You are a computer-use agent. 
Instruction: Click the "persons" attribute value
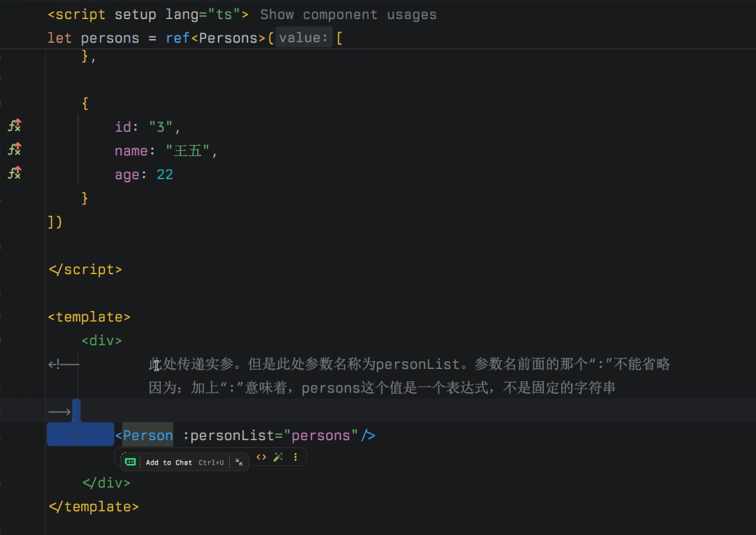click(321, 435)
